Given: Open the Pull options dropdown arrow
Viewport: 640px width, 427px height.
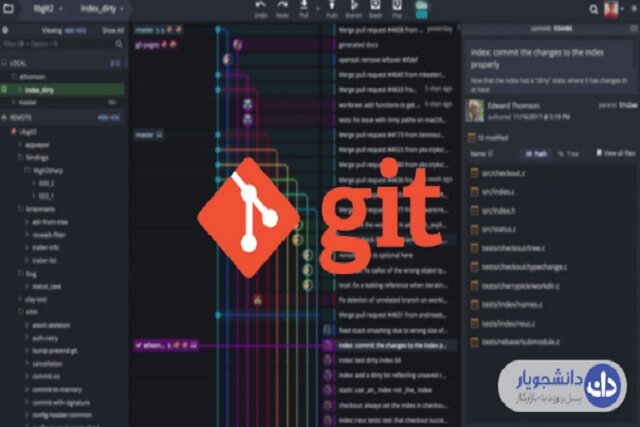Looking at the screenshot, I should (x=318, y=8).
